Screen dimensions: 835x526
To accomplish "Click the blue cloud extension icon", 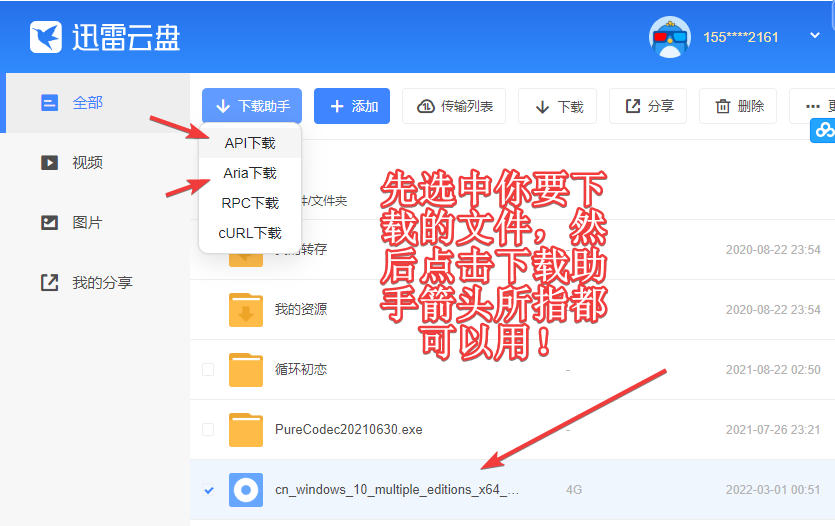I will (x=823, y=130).
